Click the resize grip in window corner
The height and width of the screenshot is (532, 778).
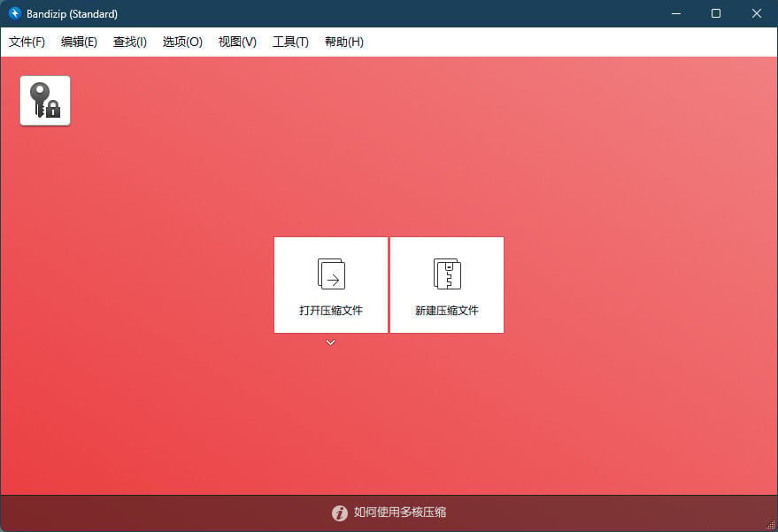tap(771, 525)
